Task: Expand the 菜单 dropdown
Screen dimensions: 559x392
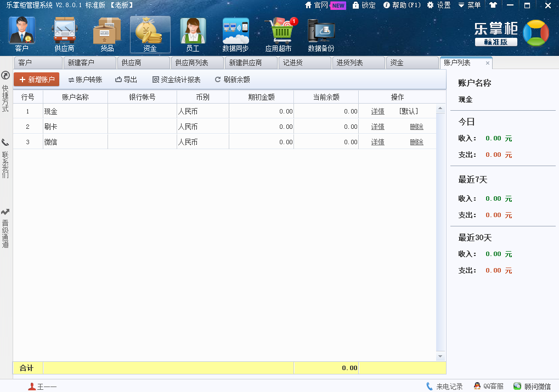Action: (470, 5)
